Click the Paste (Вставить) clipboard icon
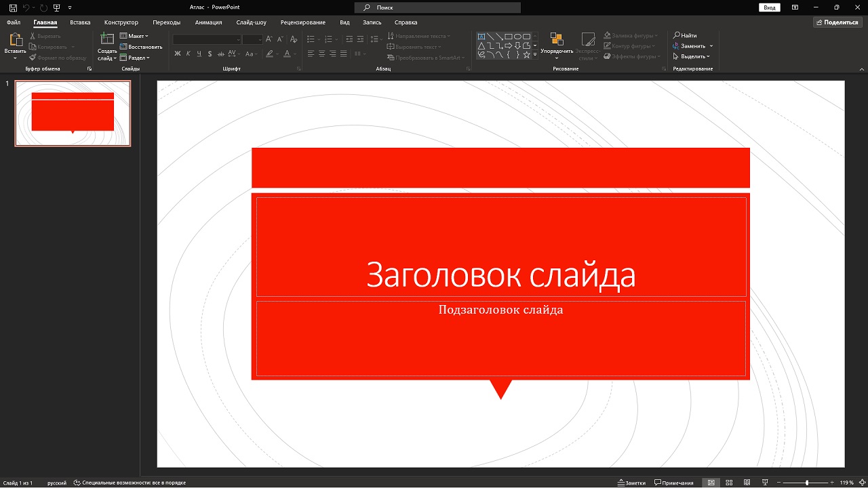Screen dimensions: 868x488 click(15, 41)
